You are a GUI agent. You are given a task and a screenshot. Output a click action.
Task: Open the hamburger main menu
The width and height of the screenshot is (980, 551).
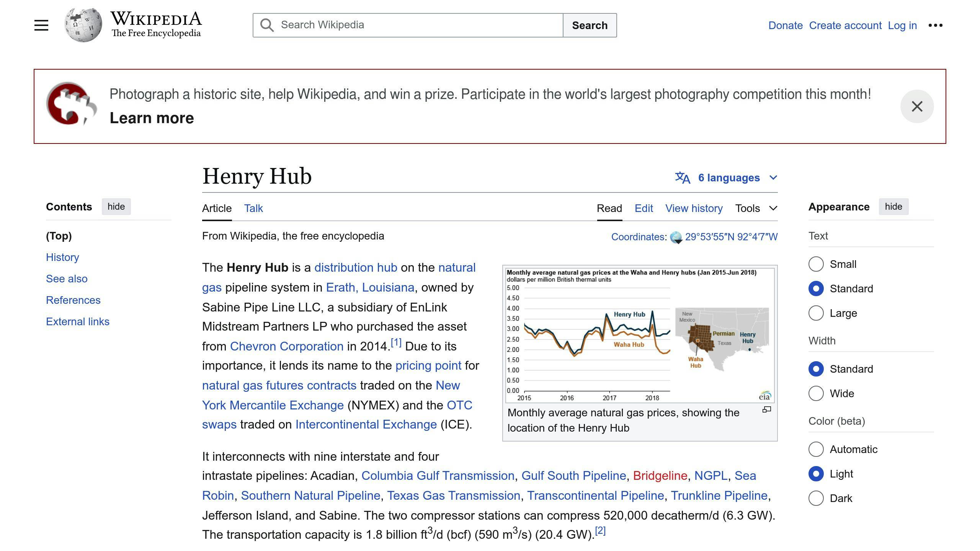(41, 25)
